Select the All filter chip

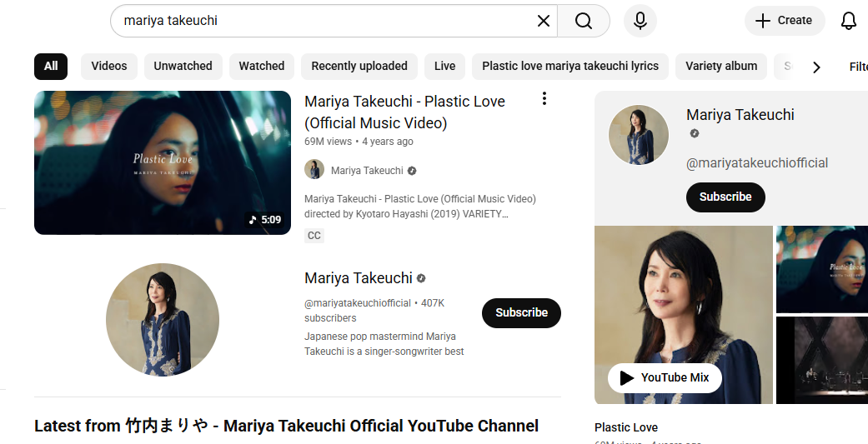coord(51,67)
